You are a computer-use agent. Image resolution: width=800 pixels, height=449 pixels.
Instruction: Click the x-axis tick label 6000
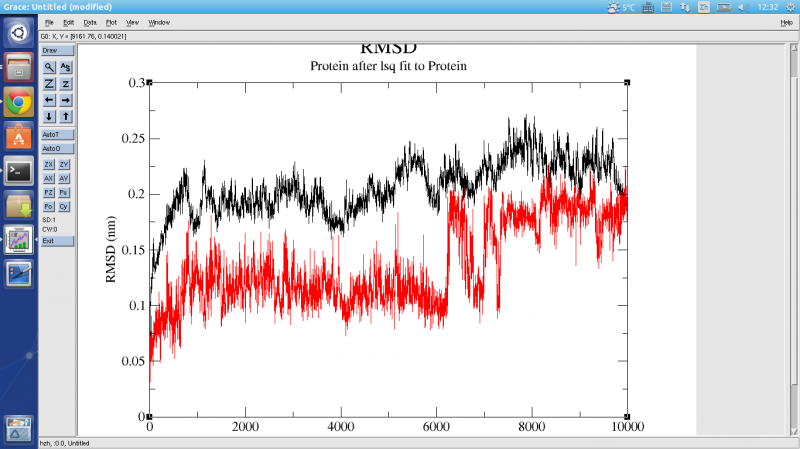pyautogui.click(x=436, y=427)
